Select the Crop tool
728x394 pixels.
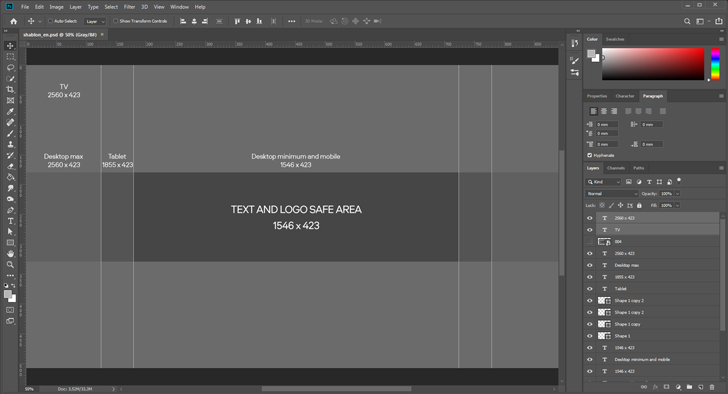[10, 90]
